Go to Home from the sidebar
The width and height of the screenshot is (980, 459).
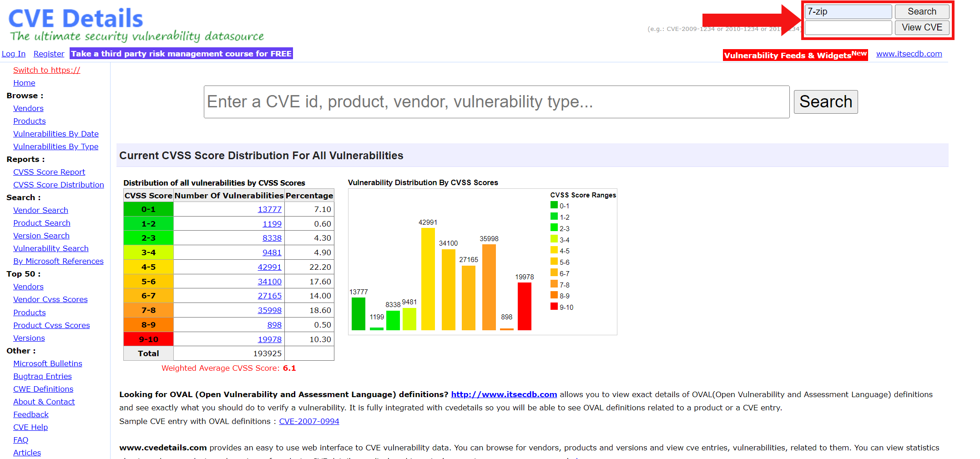pos(24,83)
